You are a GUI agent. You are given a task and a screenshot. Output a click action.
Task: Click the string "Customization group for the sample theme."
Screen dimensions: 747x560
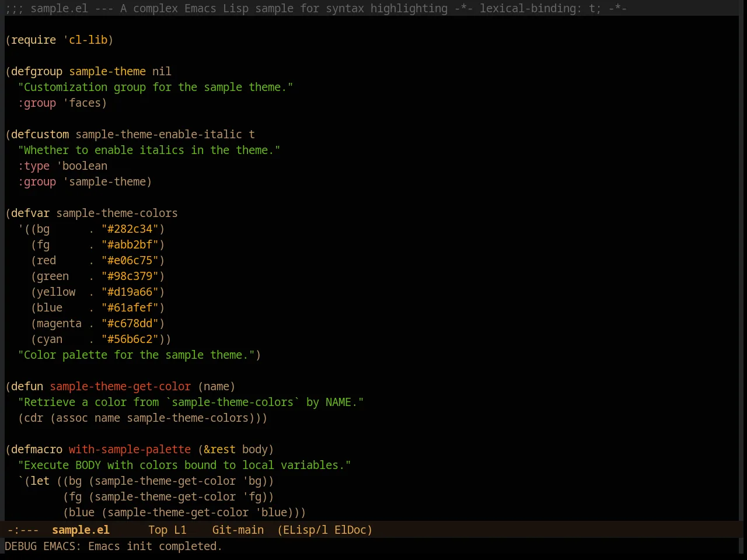(155, 87)
